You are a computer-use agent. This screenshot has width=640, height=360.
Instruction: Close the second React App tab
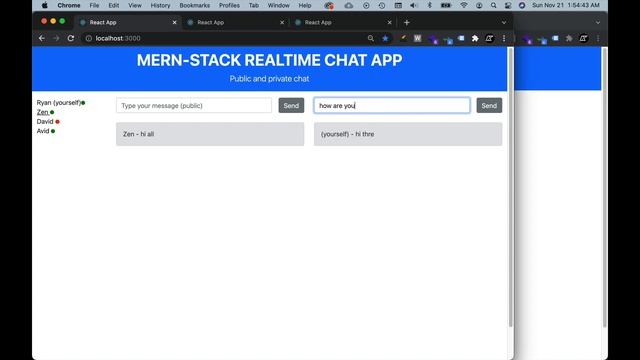click(282, 22)
